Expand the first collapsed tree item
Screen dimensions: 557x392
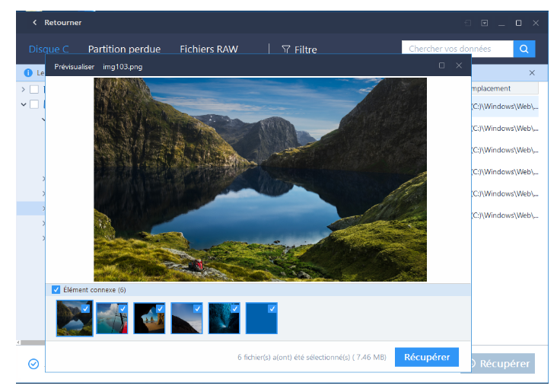(x=24, y=89)
